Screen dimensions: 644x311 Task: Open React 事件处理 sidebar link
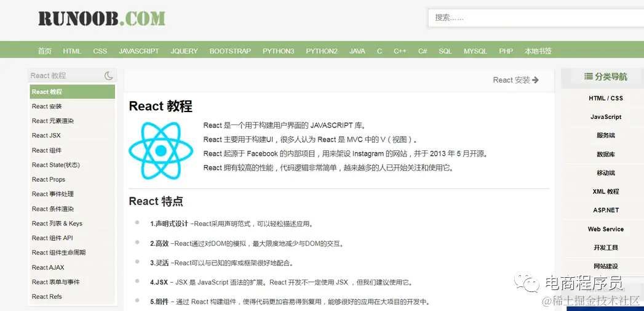53,194
